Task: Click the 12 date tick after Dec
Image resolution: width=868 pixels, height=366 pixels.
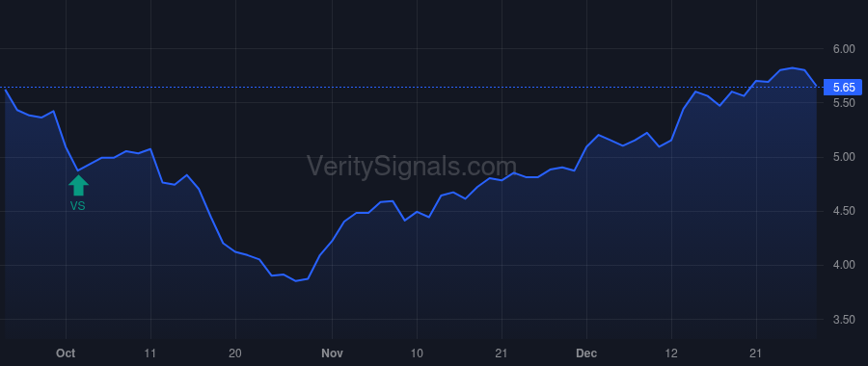Action: [671, 353]
